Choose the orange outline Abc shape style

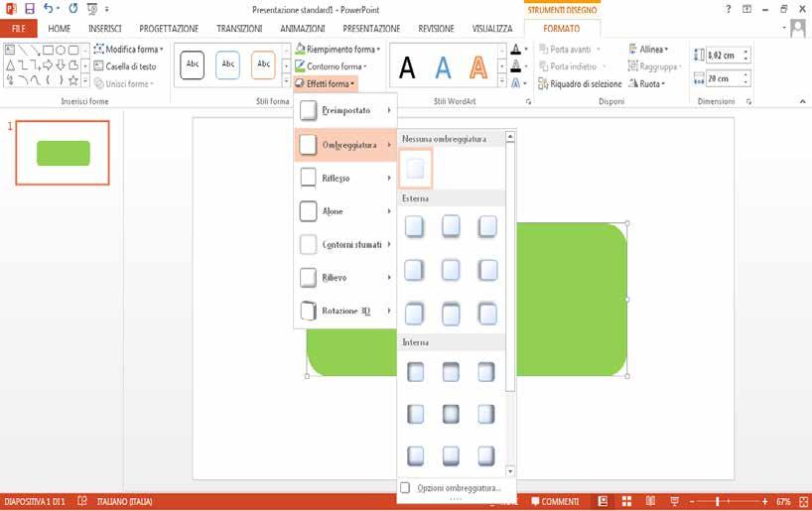pos(264,65)
